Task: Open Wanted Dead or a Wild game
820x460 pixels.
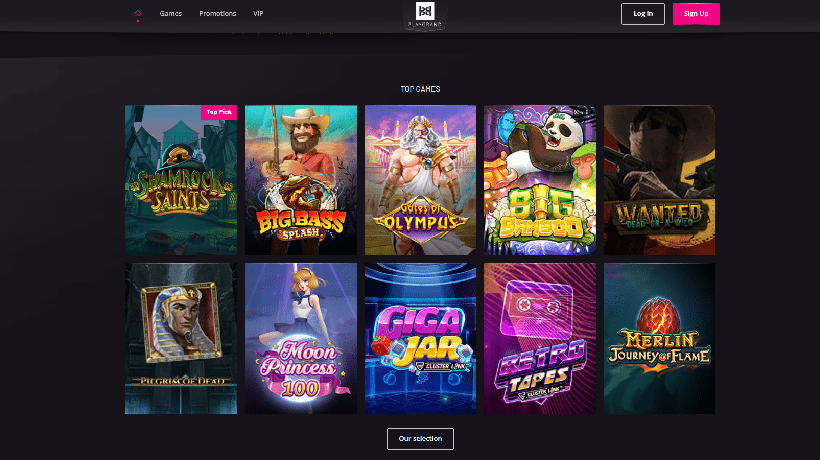Action: pyautogui.click(x=659, y=180)
